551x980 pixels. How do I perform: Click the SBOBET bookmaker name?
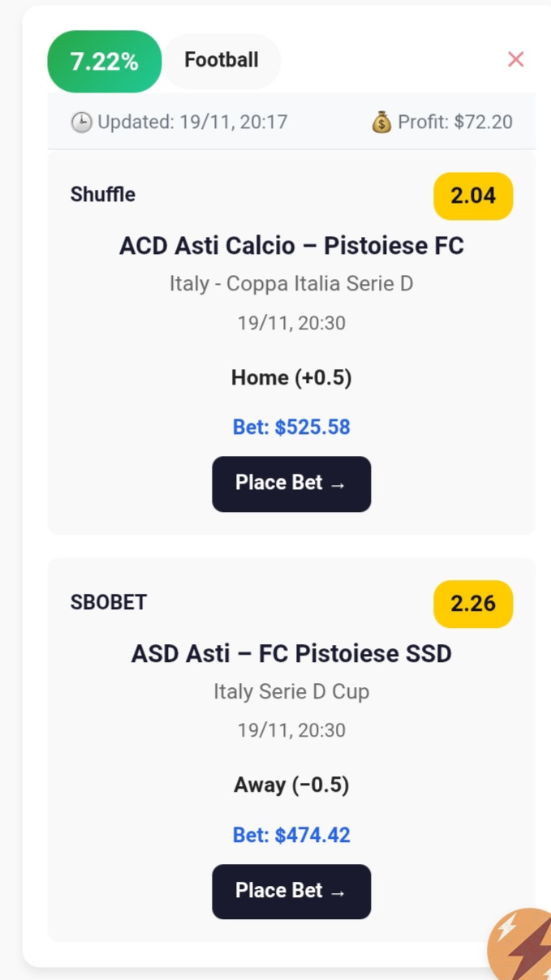coord(109,602)
